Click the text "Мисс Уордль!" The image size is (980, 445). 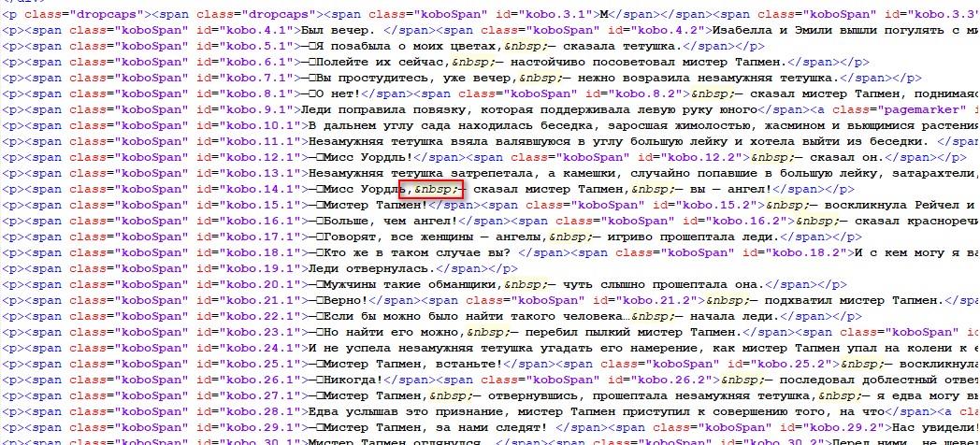[367, 157]
